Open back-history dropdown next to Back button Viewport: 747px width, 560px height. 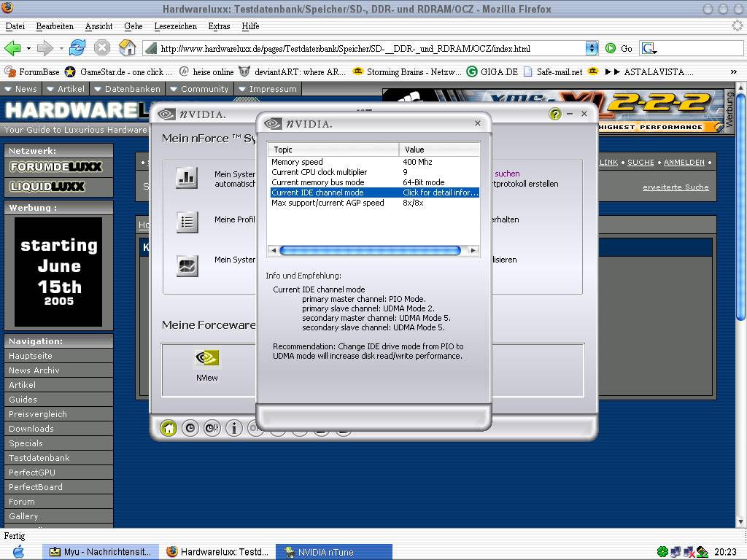[28, 48]
